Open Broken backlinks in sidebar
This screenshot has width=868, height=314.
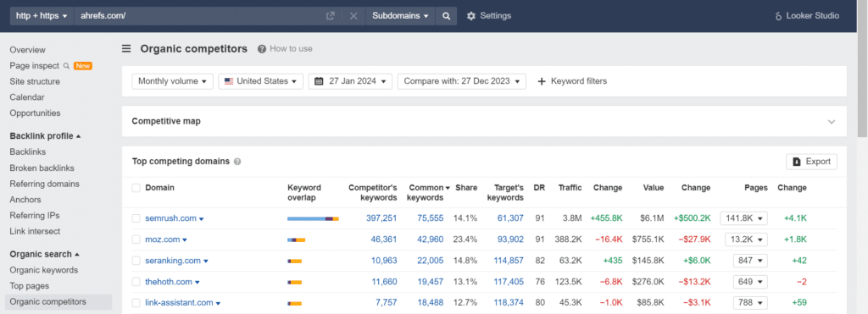42,168
